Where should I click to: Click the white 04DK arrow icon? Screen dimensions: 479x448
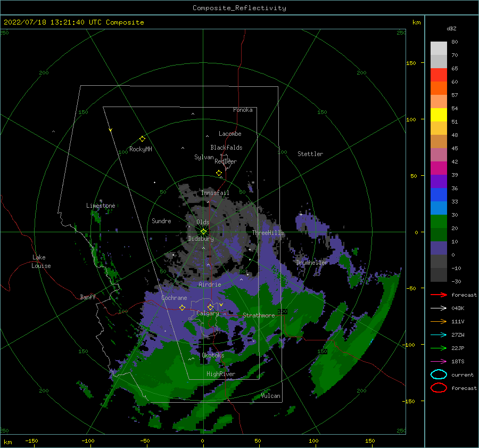tap(439, 308)
